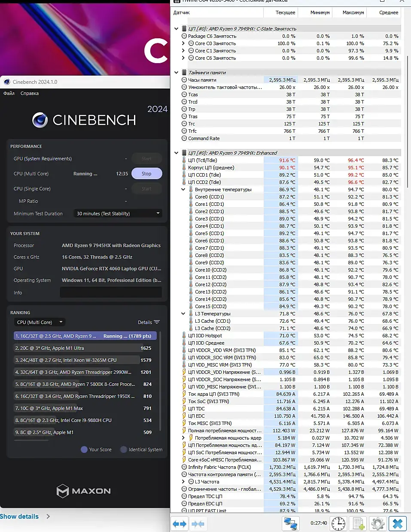Stop the running CPU Multi Core test
Image resolution: width=411 pixels, height=532 pixels.
pyautogui.click(x=146, y=174)
